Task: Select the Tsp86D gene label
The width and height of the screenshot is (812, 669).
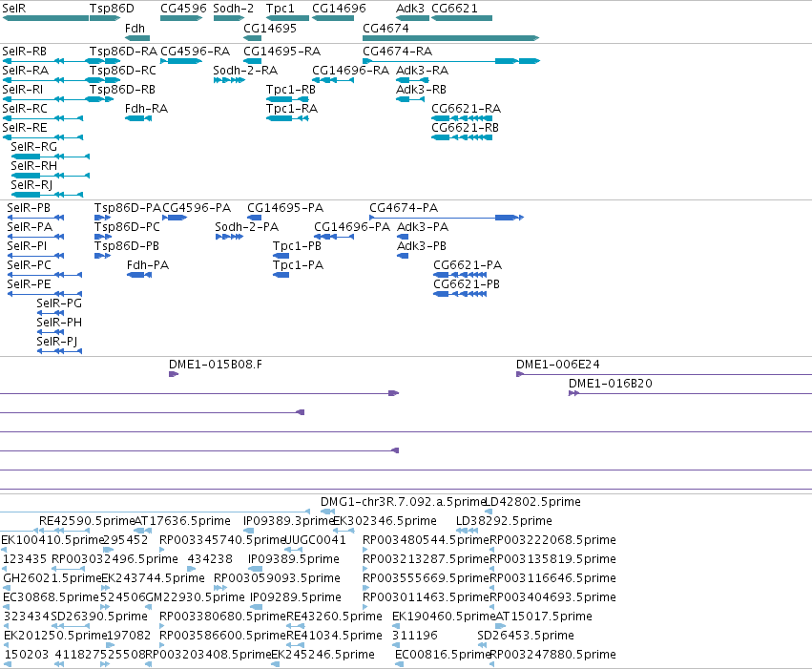Action: (x=112, y=9)
